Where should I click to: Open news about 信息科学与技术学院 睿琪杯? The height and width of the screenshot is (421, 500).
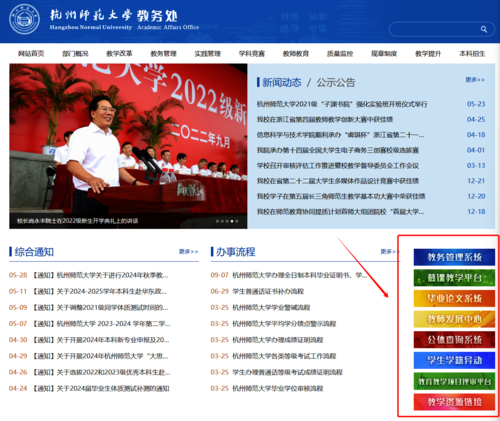coord(340,135)
